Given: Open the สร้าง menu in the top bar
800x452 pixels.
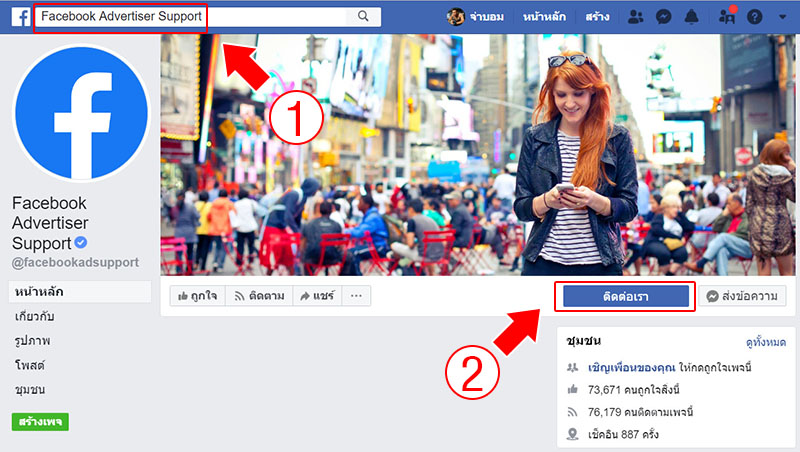Looking at the screenshot, I should (x=597, y=17).
